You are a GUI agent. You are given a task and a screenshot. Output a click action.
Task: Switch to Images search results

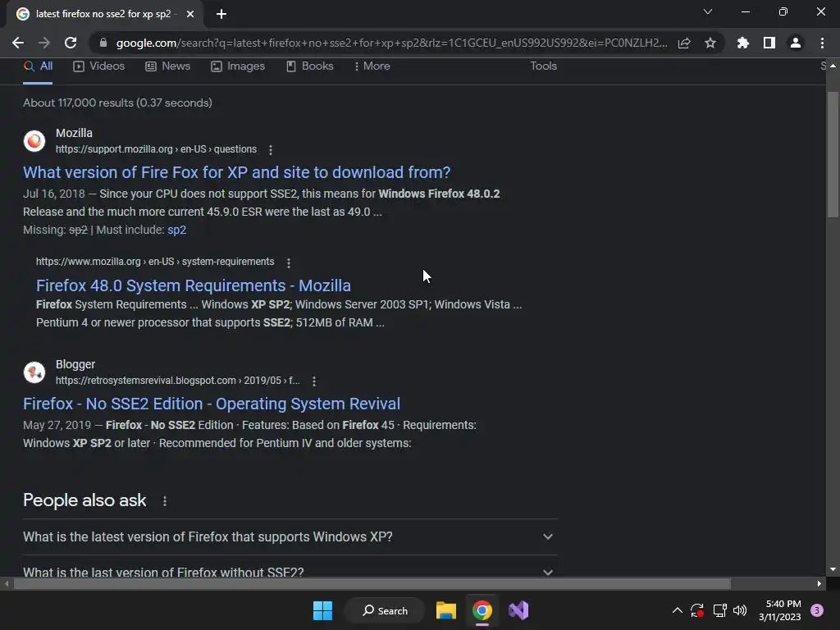pyautogui.click(x=238, y=66)
